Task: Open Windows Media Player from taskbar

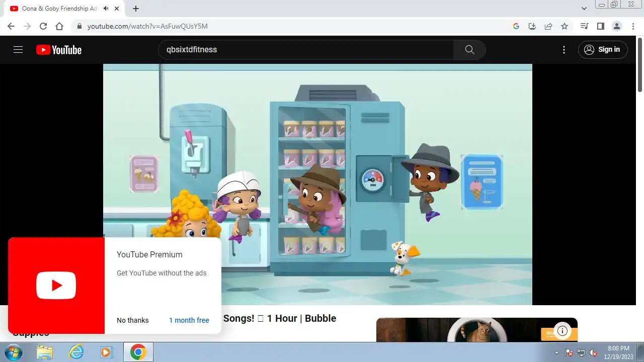Action: click(x=106, y=352)
